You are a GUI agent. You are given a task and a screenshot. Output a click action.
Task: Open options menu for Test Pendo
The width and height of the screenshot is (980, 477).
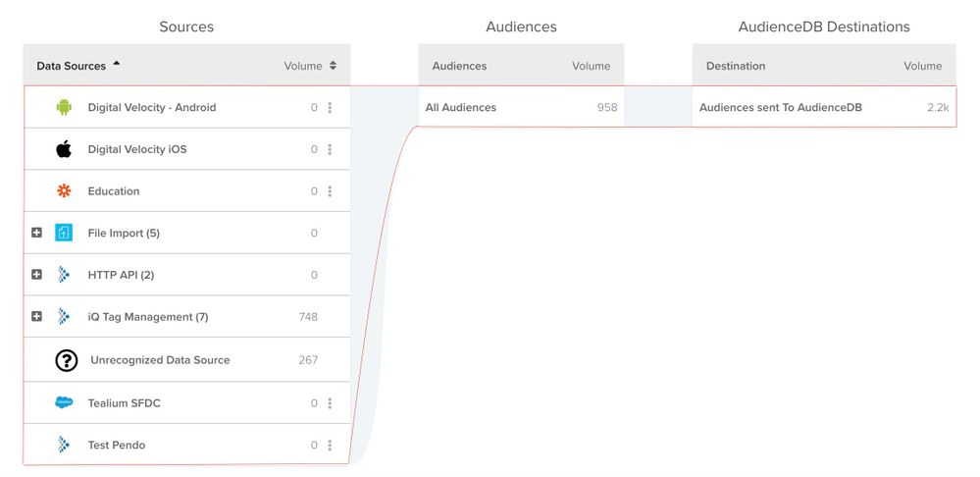click(330, 446)
